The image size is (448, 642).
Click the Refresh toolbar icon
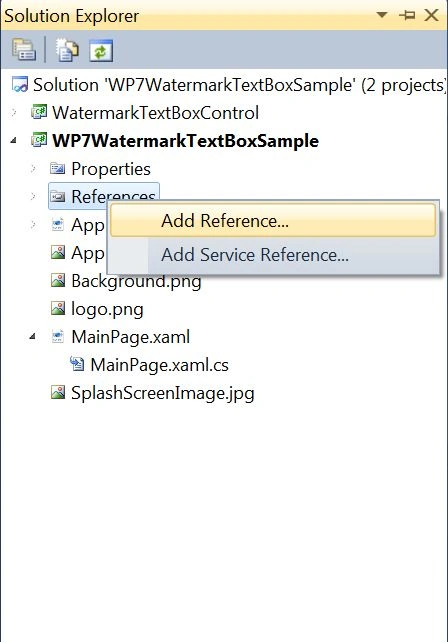tap(101, 51)
